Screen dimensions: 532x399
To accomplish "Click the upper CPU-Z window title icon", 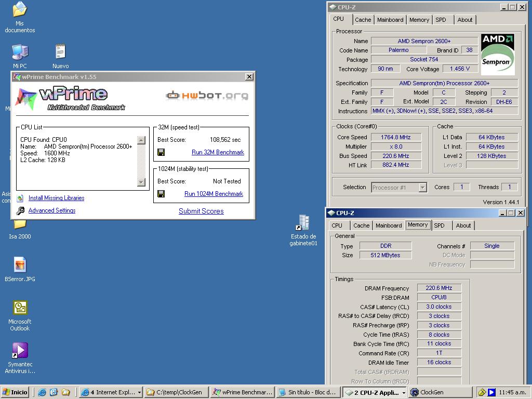I will tap(333, 7).
